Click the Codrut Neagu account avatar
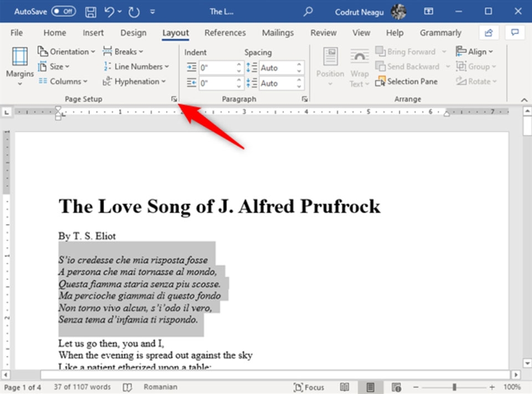The height and width of the screenshot is (394, 532). (x=398, y=12)
